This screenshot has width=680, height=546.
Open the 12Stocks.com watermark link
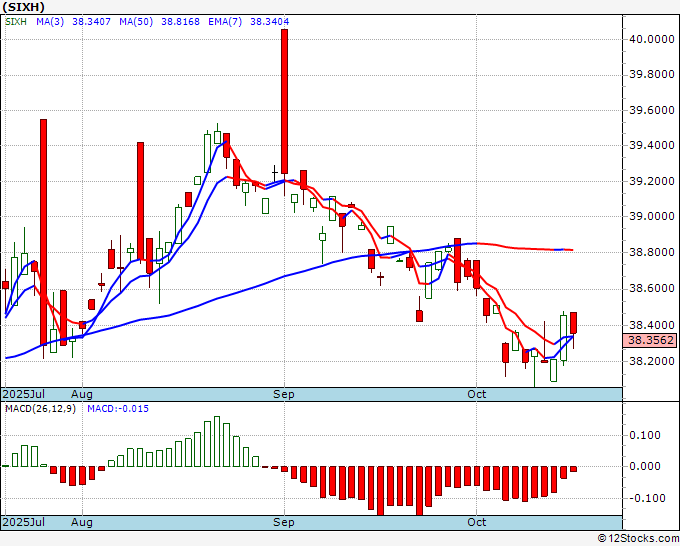coord(636,538)
